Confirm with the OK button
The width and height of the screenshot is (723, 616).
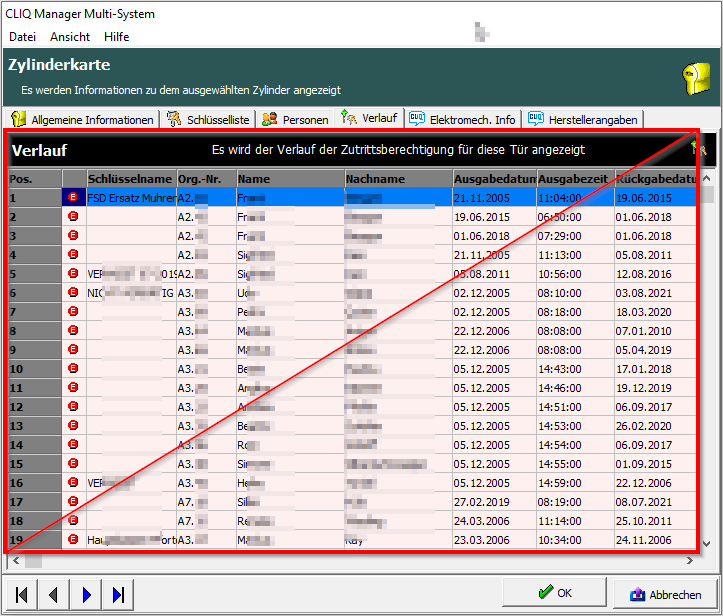(554, 592)
